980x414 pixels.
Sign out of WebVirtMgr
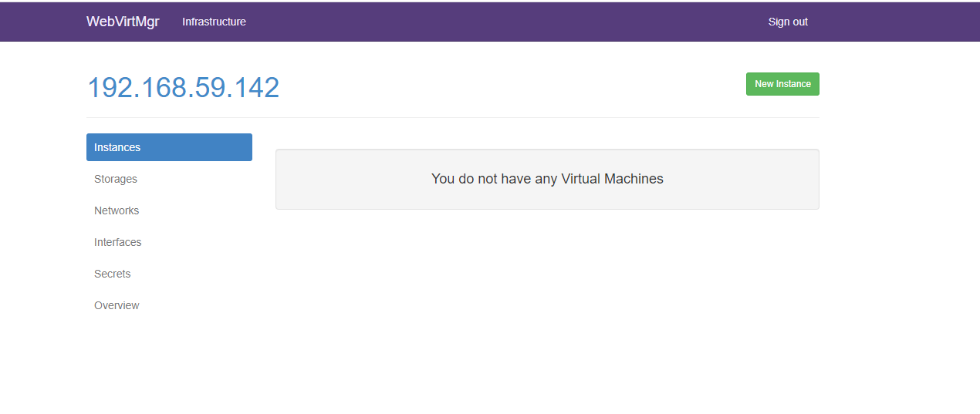[788, 22]
